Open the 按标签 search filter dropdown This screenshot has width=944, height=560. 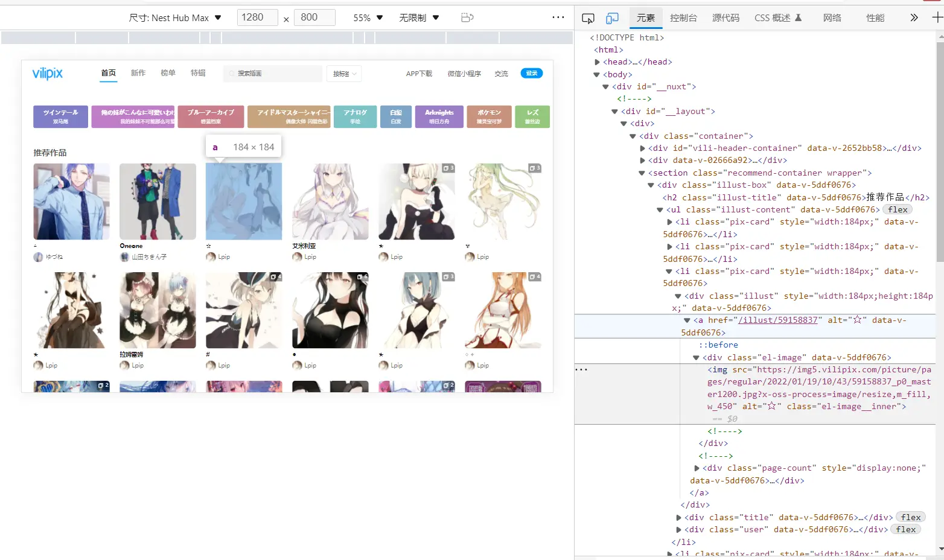344,74
